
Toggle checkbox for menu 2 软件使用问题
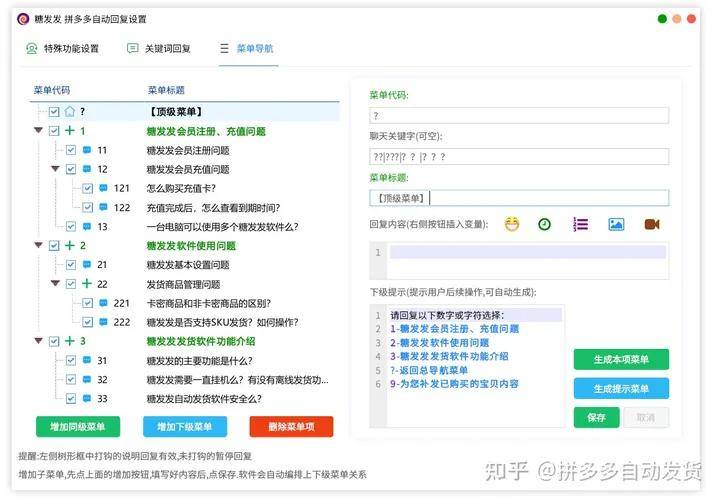(x=54, y=246)
